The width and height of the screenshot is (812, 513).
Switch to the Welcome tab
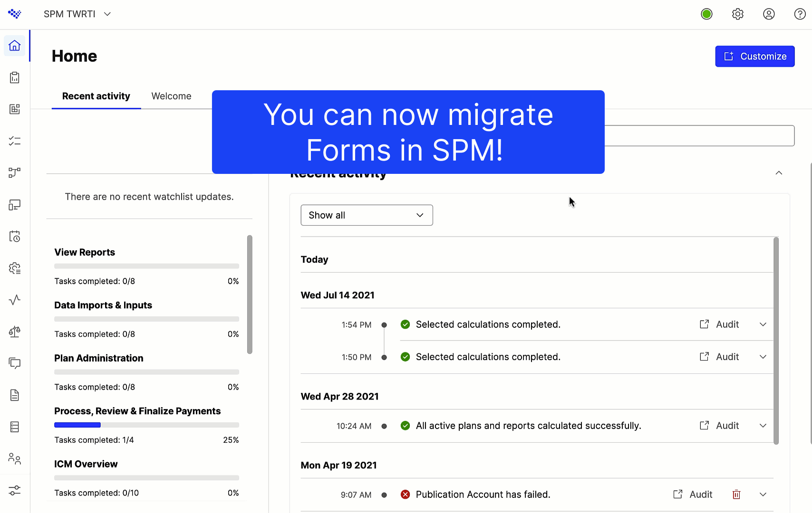pyautogui.click(x=171, y=96)
